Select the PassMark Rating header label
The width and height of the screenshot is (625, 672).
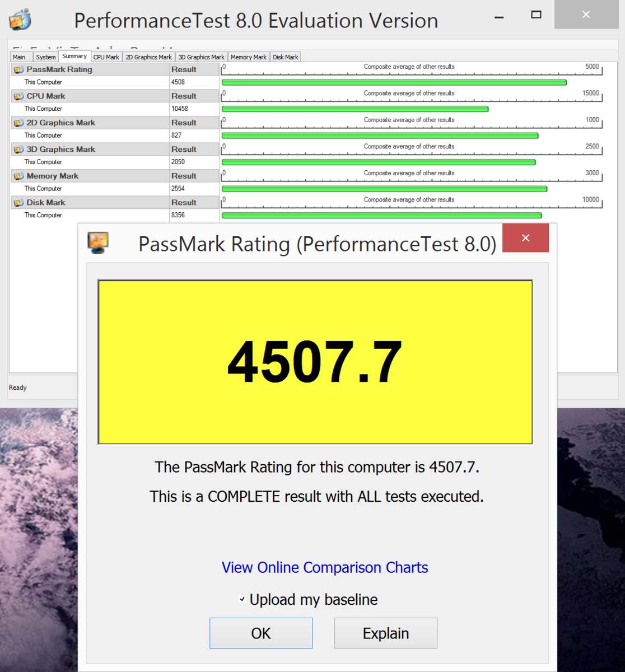point(59,69)
